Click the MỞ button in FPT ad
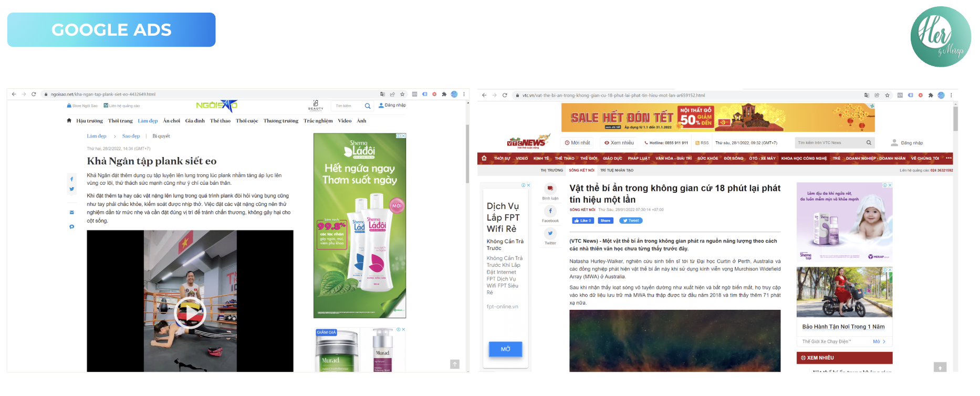 [x=505, y=349]
